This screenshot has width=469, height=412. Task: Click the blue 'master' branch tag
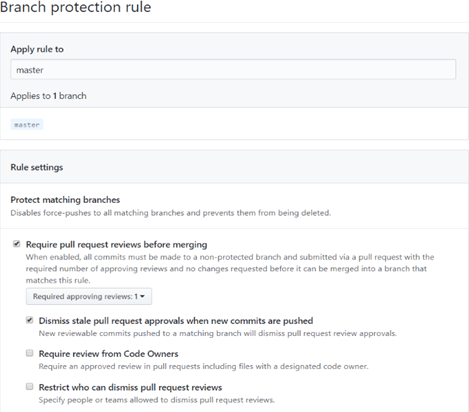pyautogui.click(x=27, y=125)
